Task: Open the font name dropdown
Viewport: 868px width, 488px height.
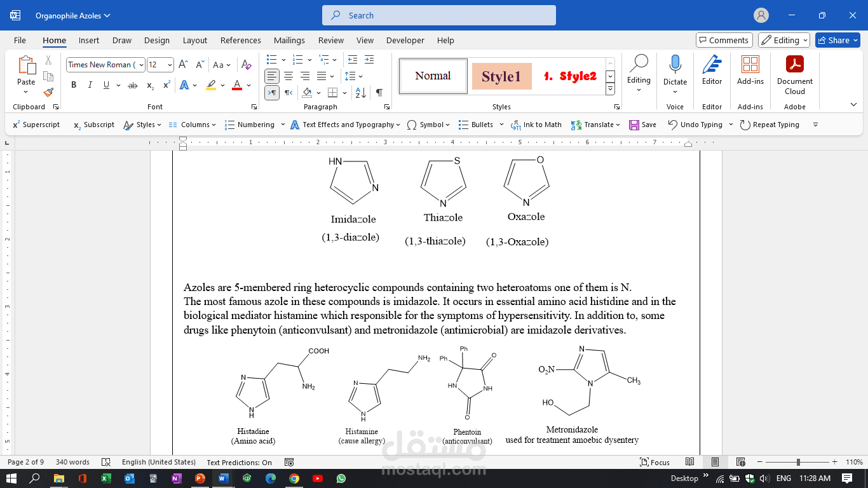Action: (x=141, y=65)
